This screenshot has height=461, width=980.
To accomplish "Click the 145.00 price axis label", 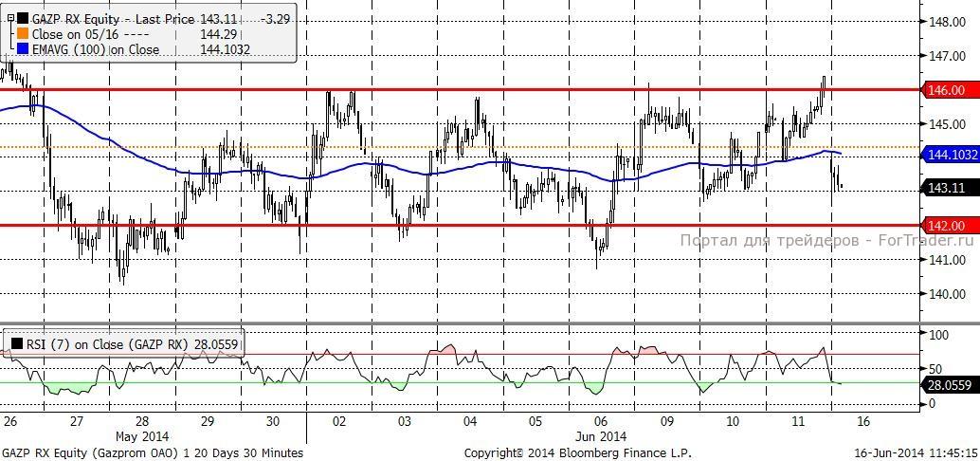I will [x=948, y=124].
